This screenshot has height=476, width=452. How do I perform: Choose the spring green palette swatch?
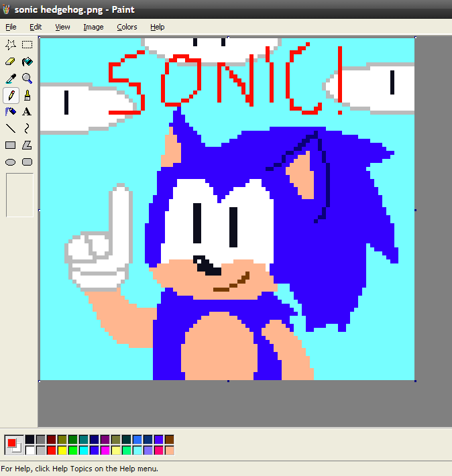tap(126, 451)
